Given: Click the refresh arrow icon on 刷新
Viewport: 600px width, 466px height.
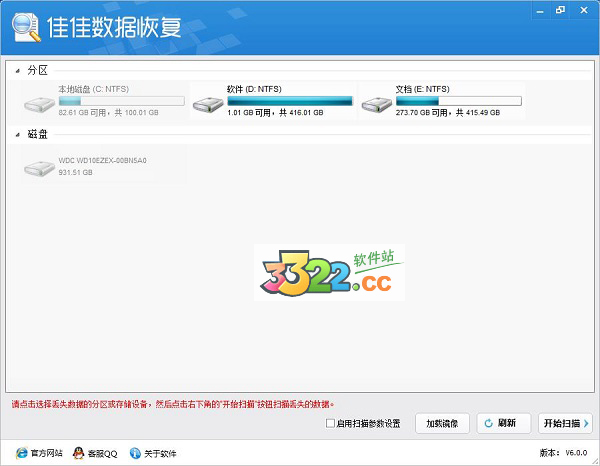Looking at the screenshot, I should pyautogui.click(x=489, y=423).
